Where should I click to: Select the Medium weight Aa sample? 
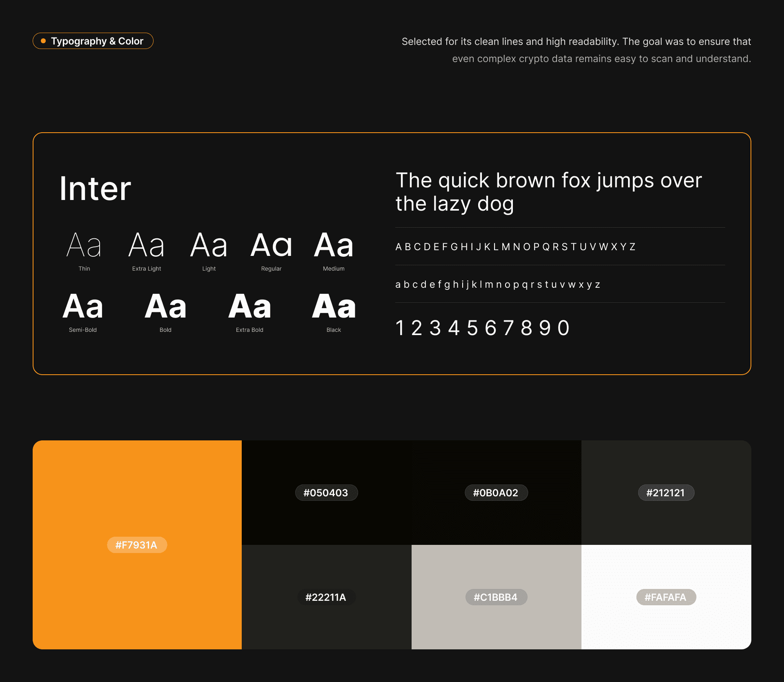(334, 245)
